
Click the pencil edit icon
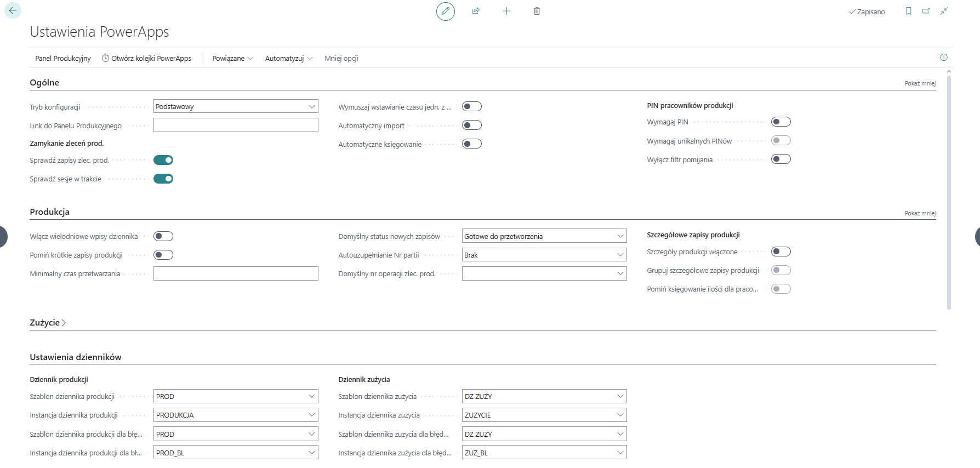[445, 11]
